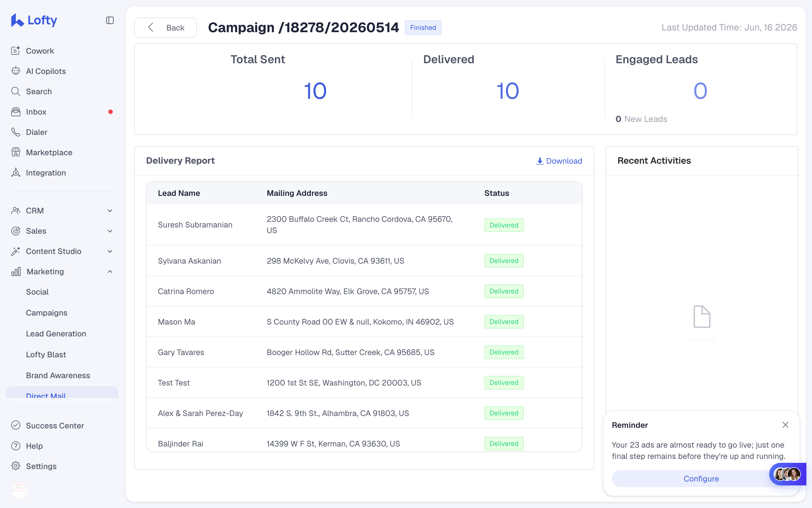Screen dimensions: 812x508
Task: Click the Mailing Address column header
Action: tap(297, 193)
